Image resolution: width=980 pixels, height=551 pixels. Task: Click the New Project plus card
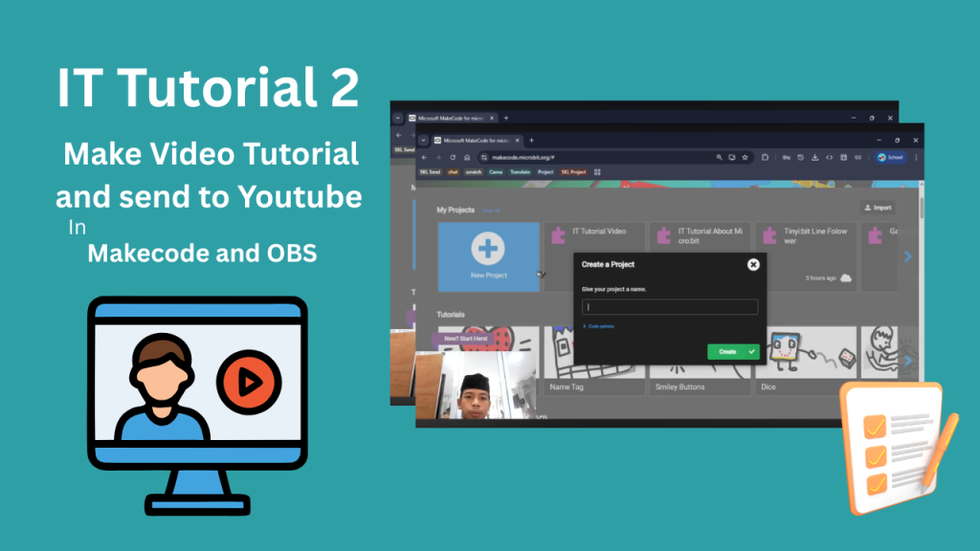click(489, 256)
